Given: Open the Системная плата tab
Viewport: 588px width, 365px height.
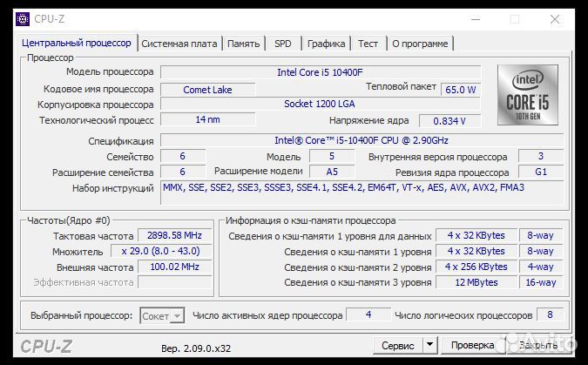Looking at the screenshot, I should point(179,44).
